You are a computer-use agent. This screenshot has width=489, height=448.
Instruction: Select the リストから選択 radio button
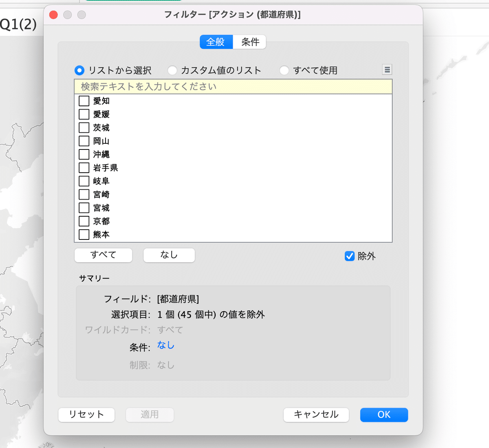point(79,70)
